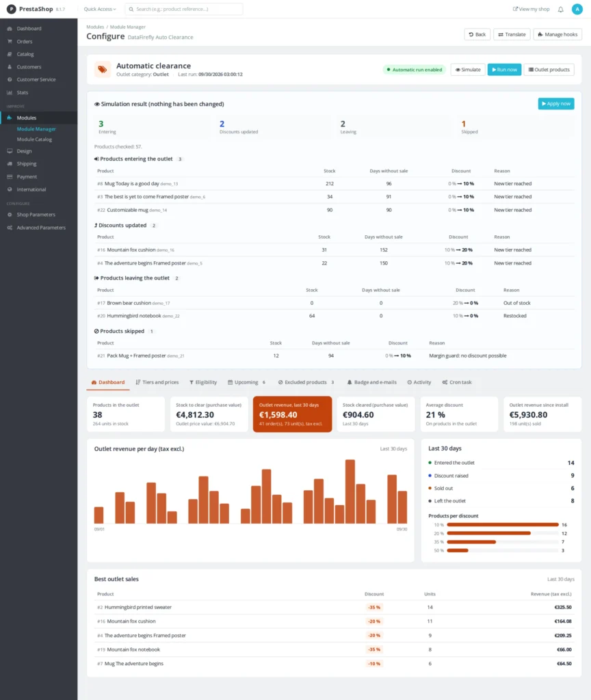Screen dimensions: 591x700
Task: Click the Mountain fox cushion simulation row
Action: click(334, 250)
